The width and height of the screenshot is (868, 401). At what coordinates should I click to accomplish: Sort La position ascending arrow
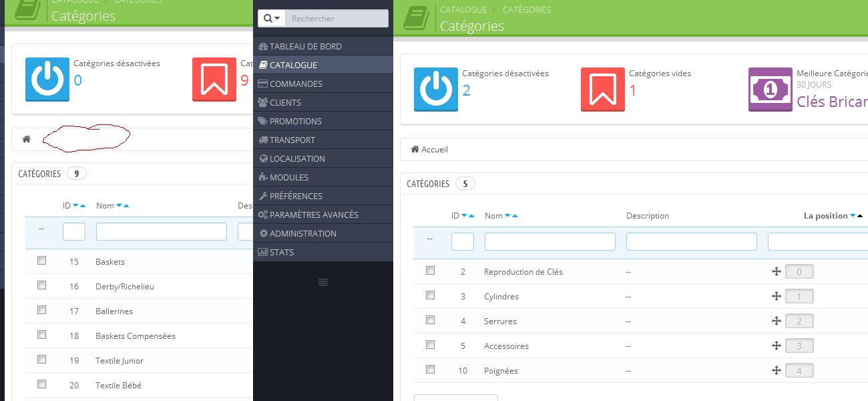point(860,216)
